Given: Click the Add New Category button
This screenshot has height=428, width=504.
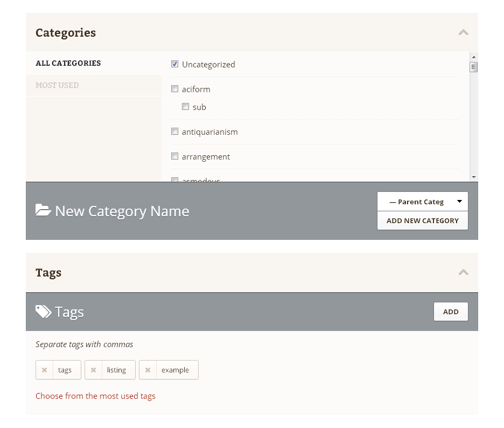Looking at the screenshot, I should [x=422, y=221].
